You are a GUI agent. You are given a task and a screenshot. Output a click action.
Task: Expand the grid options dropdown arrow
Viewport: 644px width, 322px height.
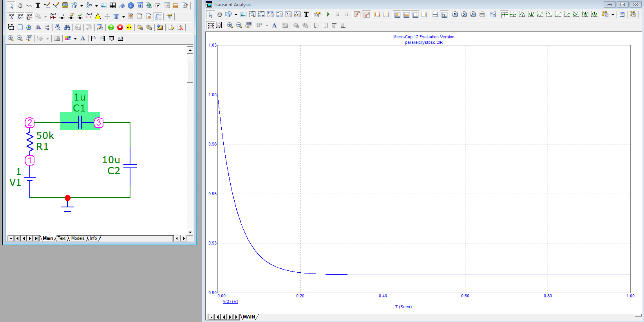click(123, 16)
